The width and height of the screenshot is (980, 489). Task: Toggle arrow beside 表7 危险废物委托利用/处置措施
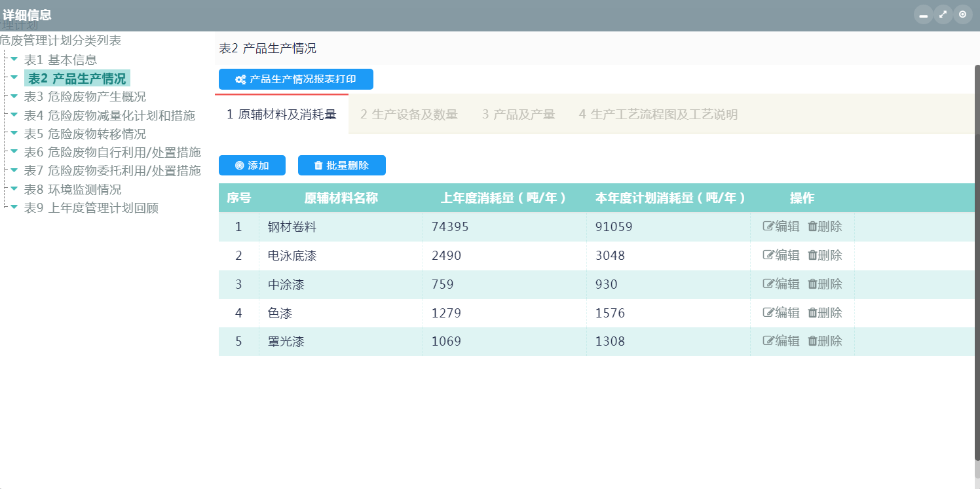click(14, 170)
